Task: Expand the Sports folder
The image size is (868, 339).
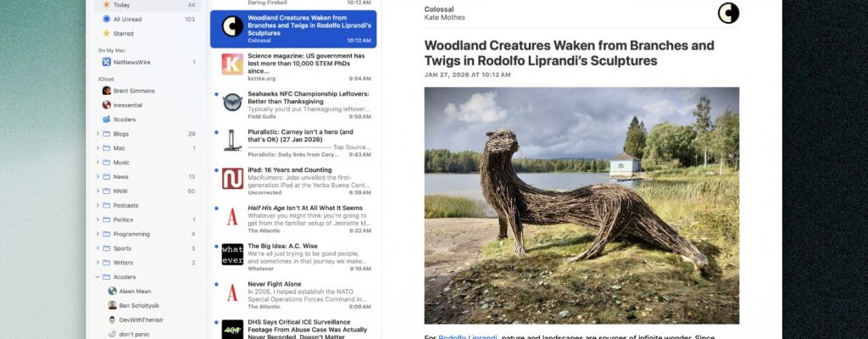Action: [x=98, y=248]
